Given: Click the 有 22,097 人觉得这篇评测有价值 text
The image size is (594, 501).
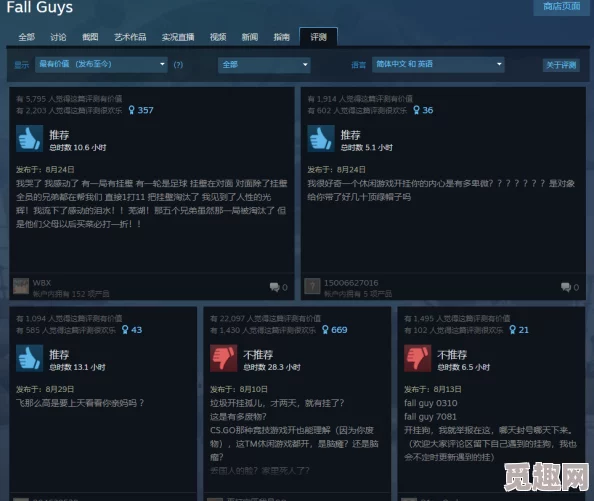Looking at the screenshot, I should tap(265, 318).
